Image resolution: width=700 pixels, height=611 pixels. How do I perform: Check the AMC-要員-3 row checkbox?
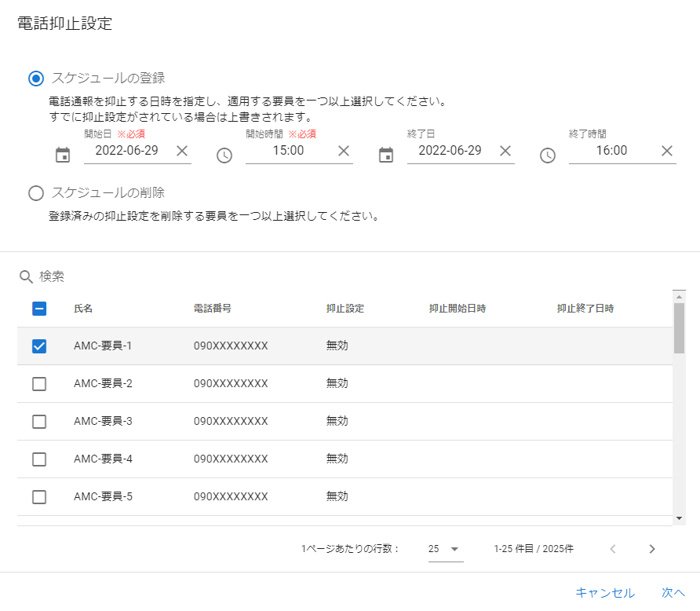pos(38,421)
